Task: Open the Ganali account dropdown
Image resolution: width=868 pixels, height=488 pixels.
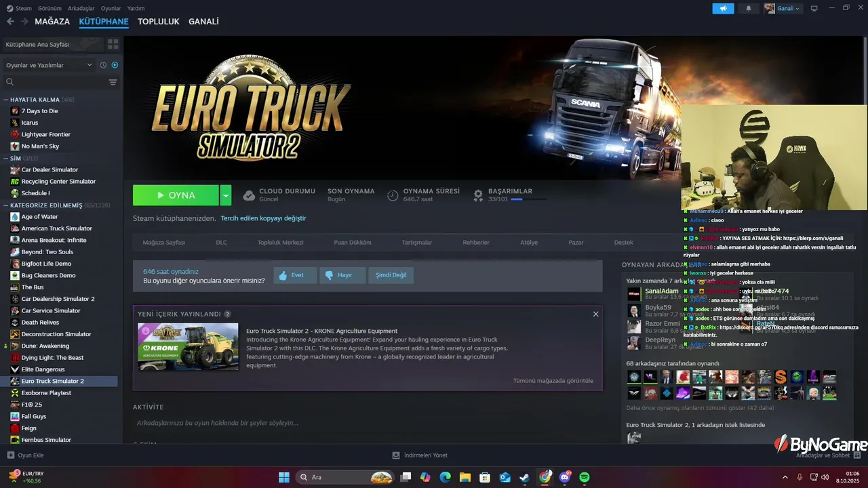Action: click(782, 8)
